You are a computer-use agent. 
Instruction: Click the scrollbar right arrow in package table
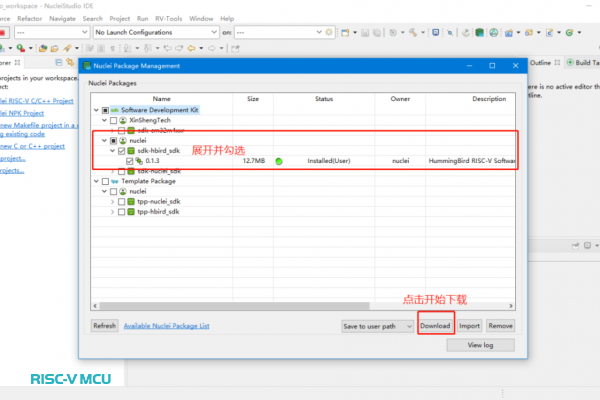510,306
